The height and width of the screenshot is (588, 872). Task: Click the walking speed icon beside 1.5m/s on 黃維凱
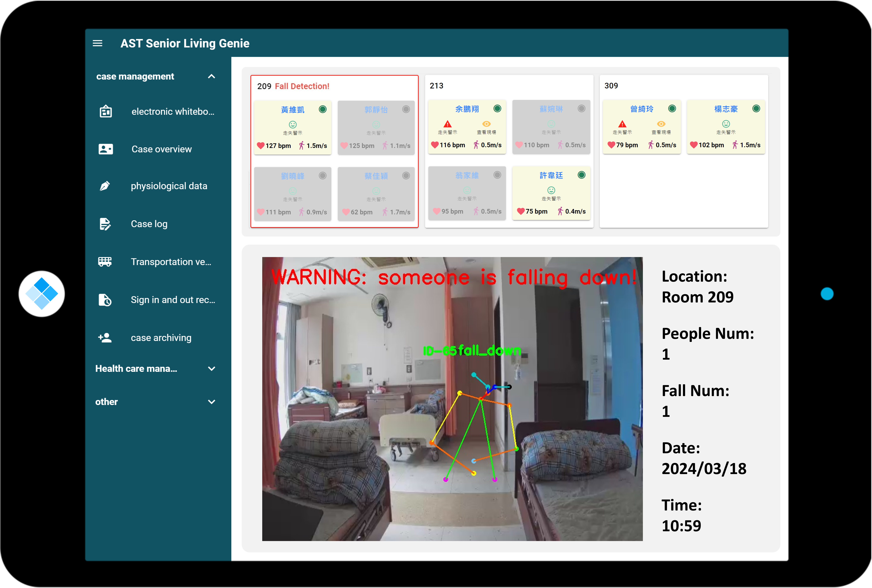tap(301, 145)
